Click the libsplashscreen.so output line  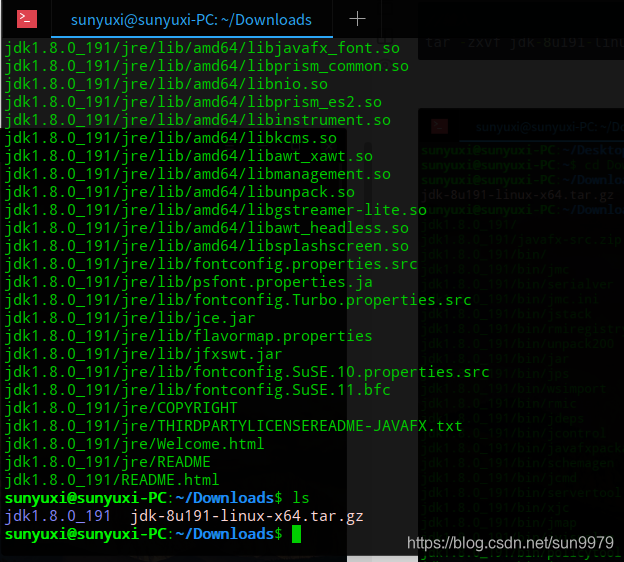(x=207, y=246)
